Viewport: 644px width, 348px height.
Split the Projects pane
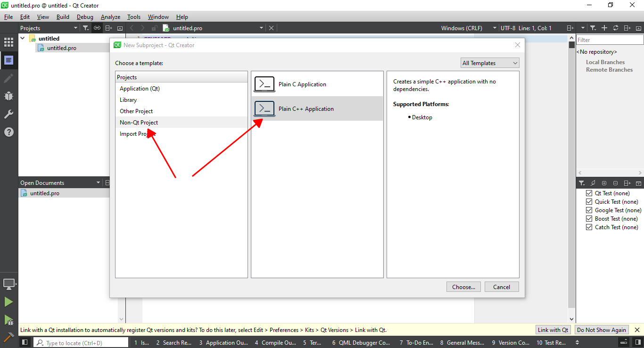108,28
